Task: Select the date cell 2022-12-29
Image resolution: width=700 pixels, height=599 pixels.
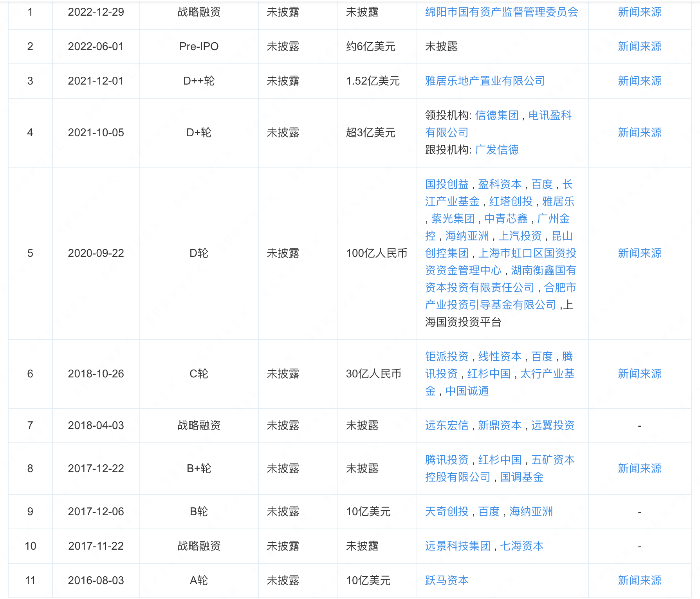Action: click(x=96, y=12)
